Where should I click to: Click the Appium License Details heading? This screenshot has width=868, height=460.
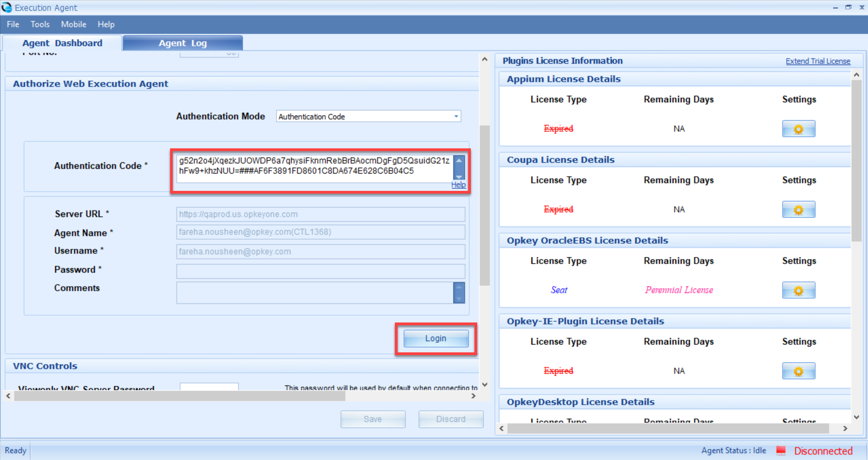564,79
